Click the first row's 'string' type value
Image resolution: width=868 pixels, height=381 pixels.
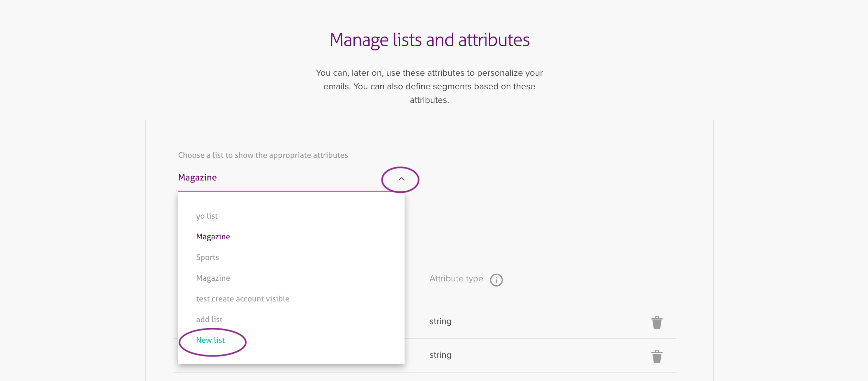(x=440, y=321)
